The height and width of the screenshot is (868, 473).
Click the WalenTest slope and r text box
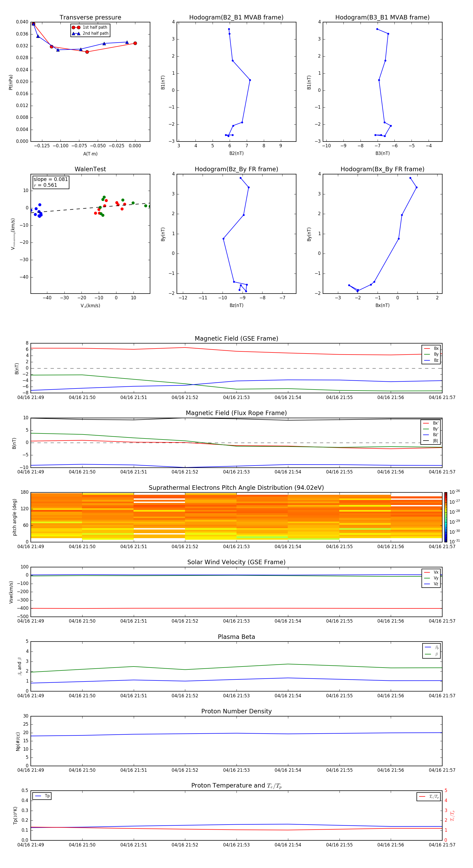click(x=50, y=182)
